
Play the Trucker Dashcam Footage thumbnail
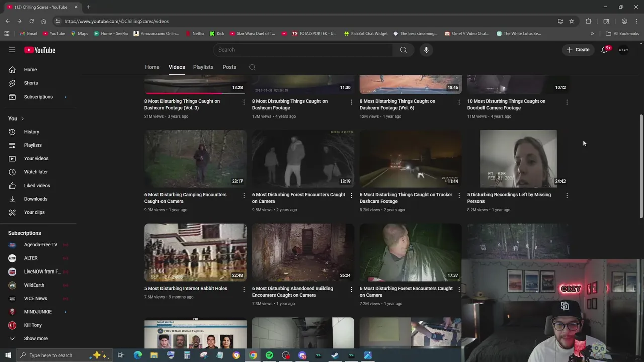point(411,159)
